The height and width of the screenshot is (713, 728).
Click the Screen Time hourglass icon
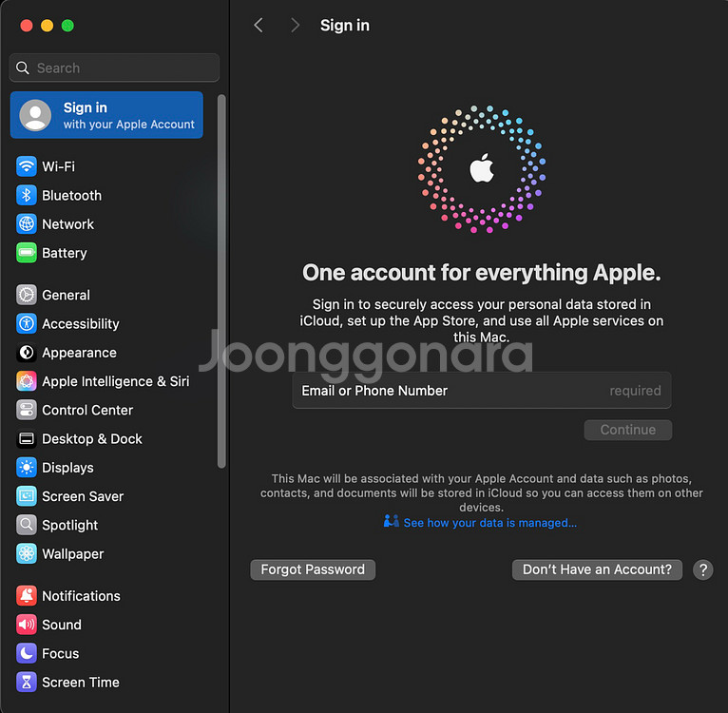click(x=27, y=683)
